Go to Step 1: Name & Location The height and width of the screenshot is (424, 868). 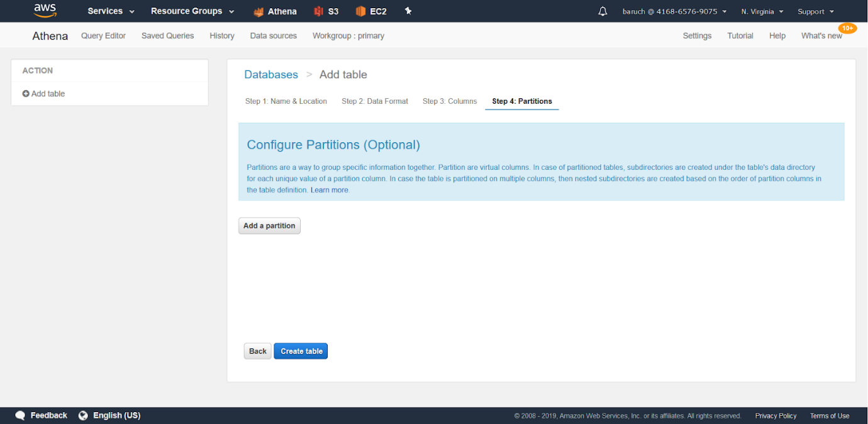(286, 101)
